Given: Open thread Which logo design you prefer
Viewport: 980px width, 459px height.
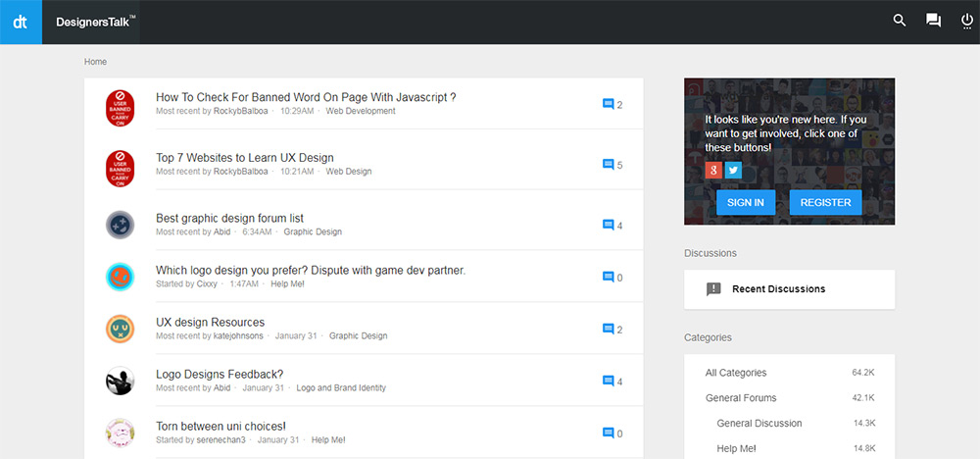Looking at the screenshot, I should click(x=312, y=270).
